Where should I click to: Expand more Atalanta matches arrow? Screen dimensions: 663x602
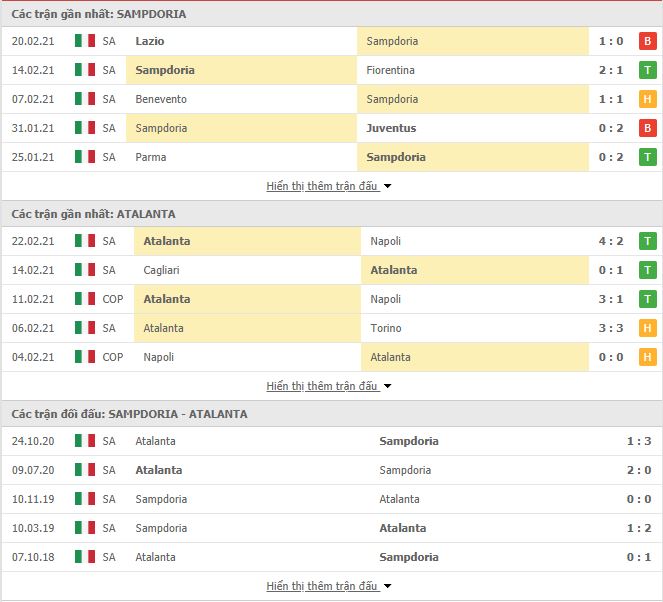point(387,386)
